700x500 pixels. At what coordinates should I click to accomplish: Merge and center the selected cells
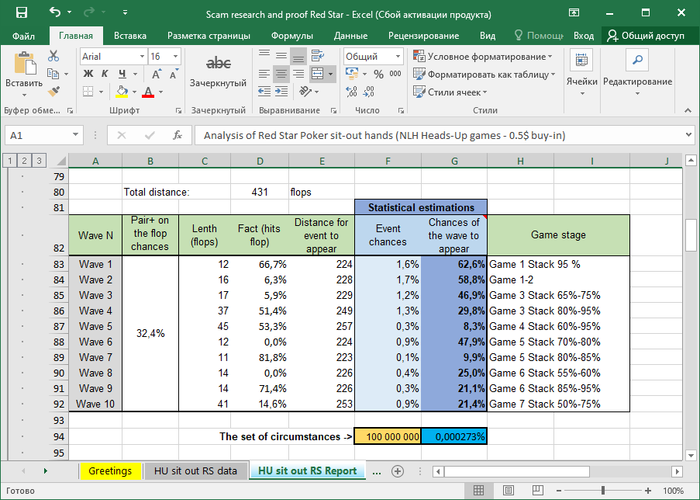point(317,74)
